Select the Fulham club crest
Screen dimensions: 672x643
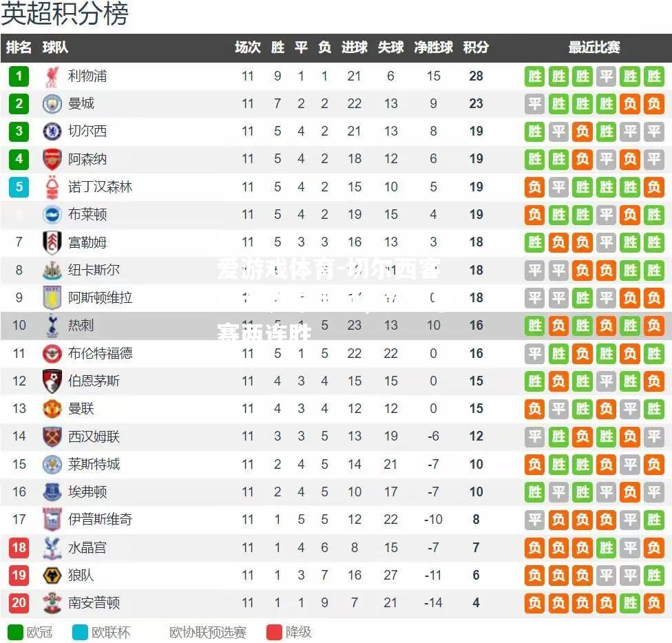(52, 242)
